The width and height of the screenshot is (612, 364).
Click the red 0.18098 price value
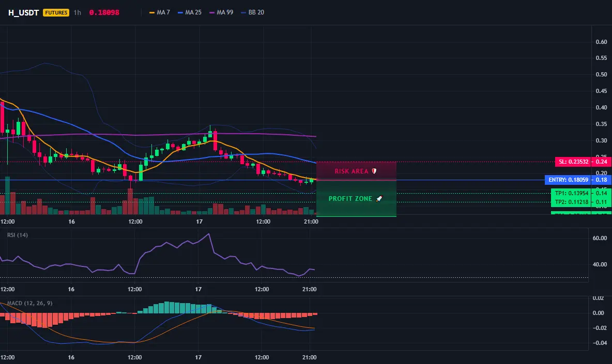104,12
